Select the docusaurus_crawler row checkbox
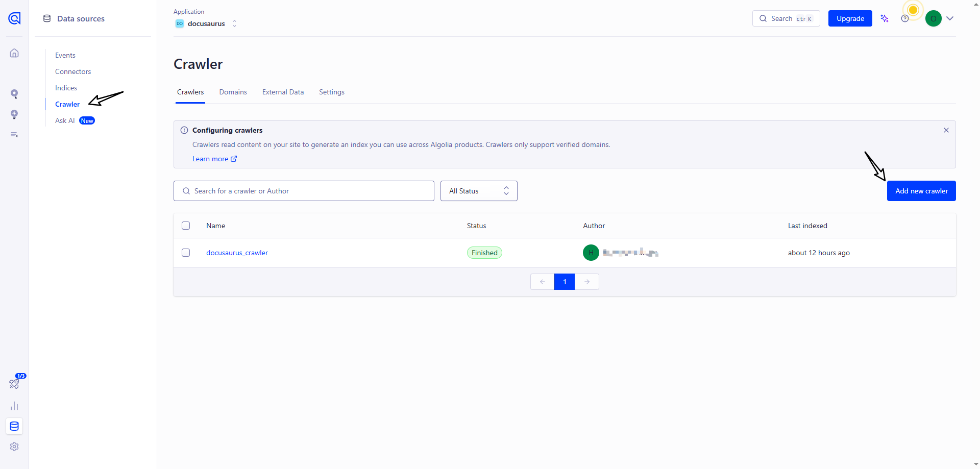Viewport: 980px width, 469px height. pos(186,253)
